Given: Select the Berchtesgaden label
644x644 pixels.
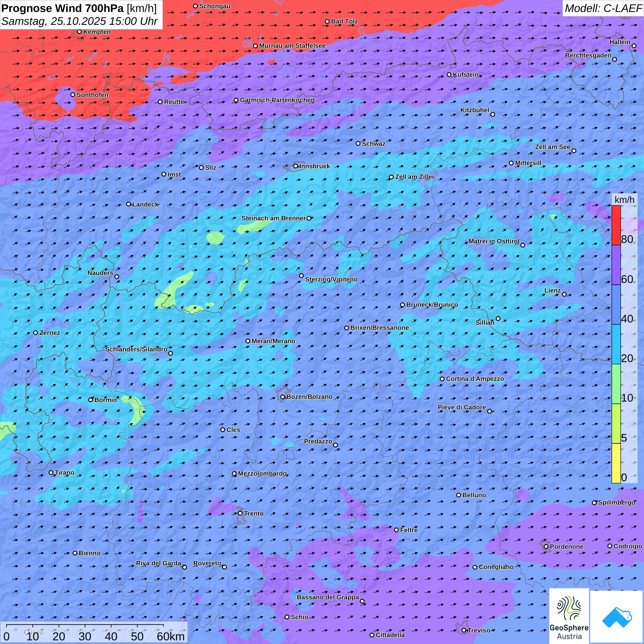Looking at the screenshot, I should pos(588,55).
